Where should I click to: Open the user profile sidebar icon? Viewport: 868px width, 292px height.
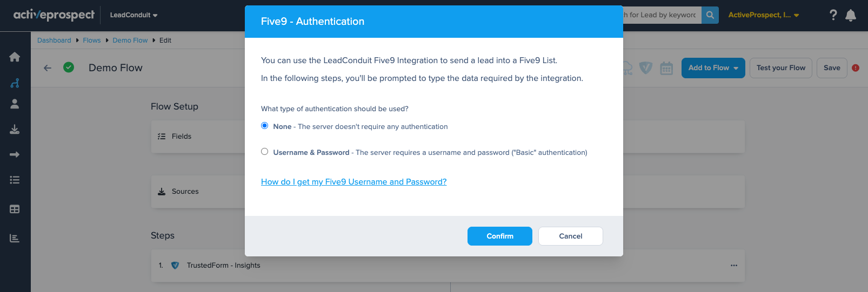click(15, 104)
